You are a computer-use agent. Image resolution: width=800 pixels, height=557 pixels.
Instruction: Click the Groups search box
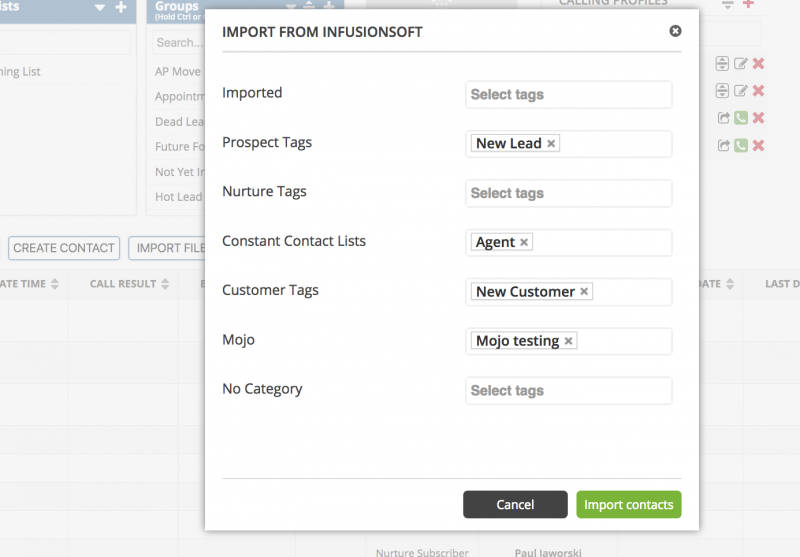179,43
